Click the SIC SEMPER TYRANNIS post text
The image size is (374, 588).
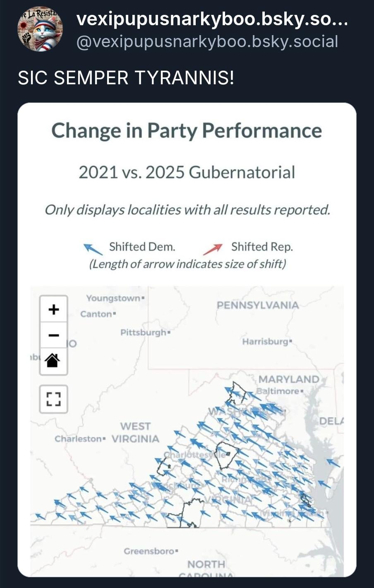126,78
